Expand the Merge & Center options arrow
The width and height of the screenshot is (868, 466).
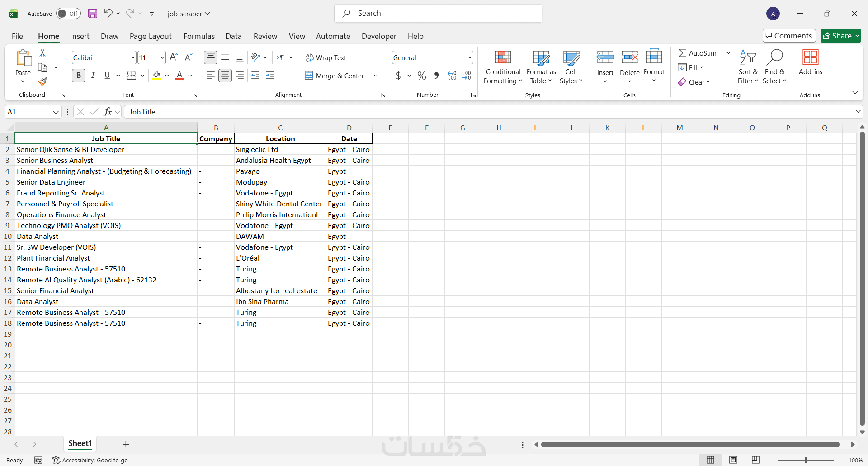376,76
